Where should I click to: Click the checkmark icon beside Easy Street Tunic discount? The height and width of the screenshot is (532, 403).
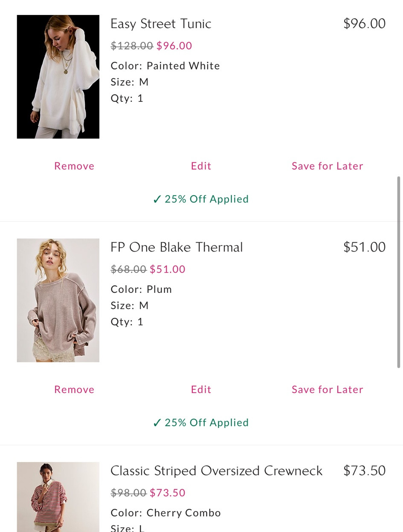pos(157,199)
